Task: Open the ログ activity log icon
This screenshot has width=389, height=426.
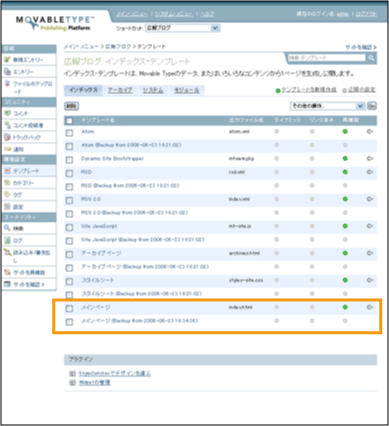Action: coord(7,240)
